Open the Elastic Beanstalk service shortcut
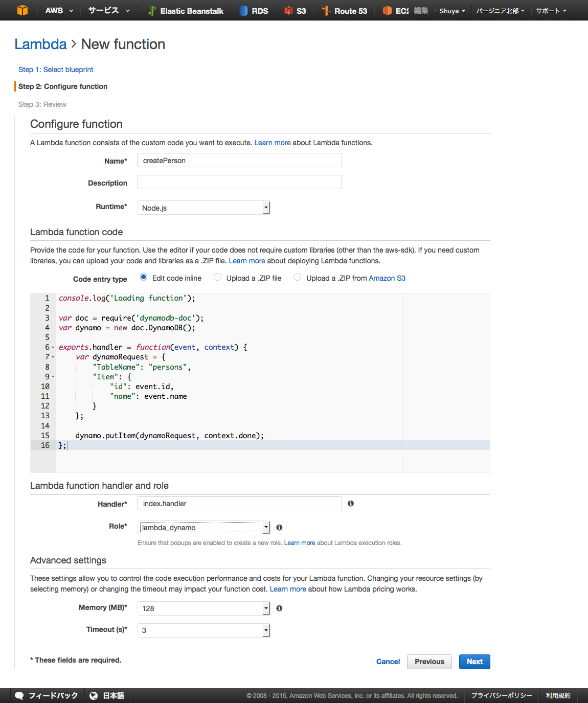This screenshot has width=588, height=703. pos(186,11)
